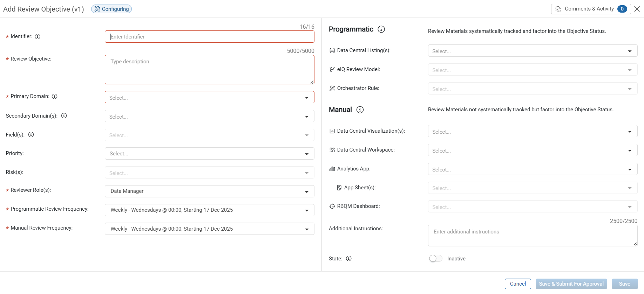Click the '5000/5000' character counter

(x=300, y=51)
